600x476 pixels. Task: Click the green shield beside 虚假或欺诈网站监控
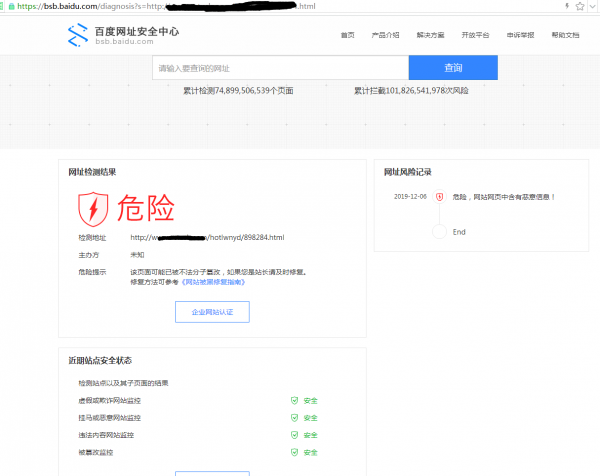point(294,400)
